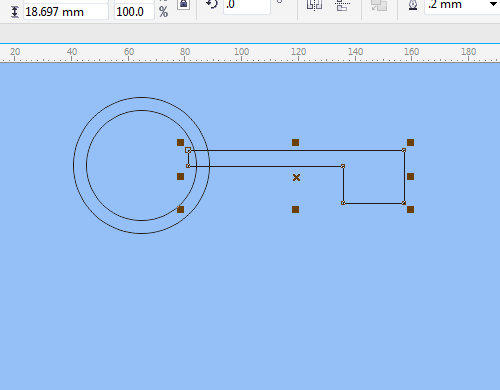Toggle the lock ratio padlock

(x=183, y=4)
